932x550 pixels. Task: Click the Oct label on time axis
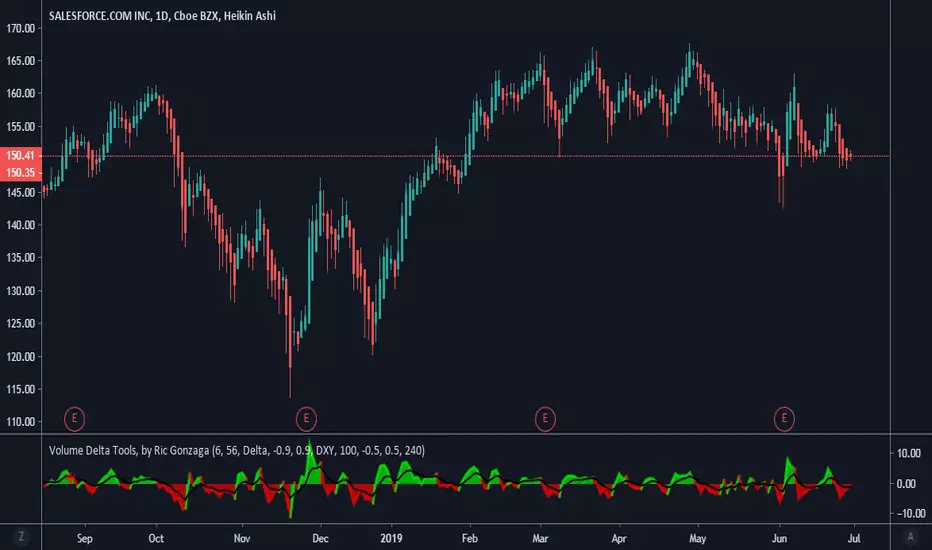point(156,538)
